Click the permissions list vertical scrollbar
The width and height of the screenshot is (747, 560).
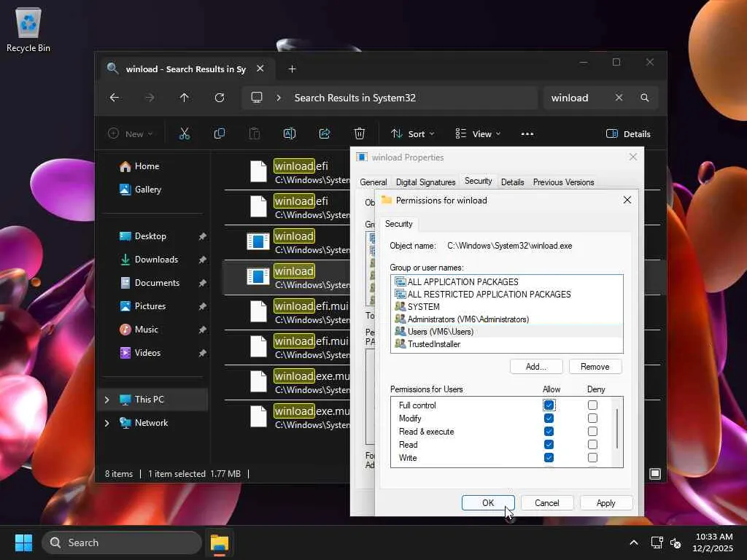coord(618,429)
